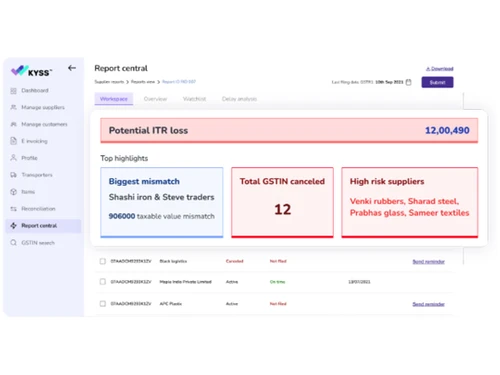Click the Top highlights heading
Screen dimensions: 500x375
[124, 158]
